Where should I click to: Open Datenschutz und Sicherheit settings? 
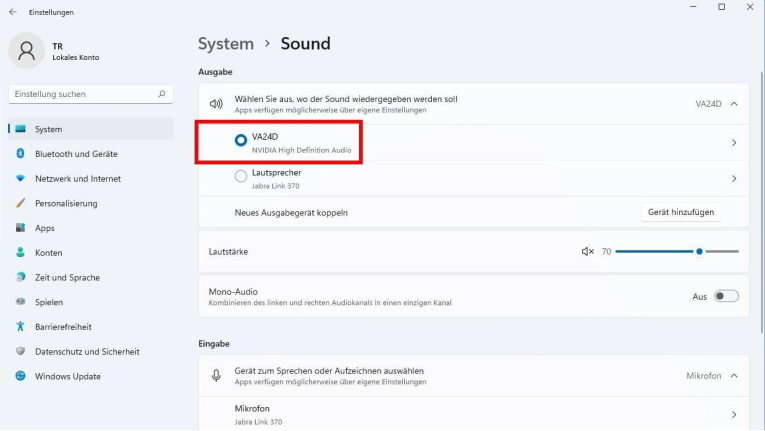(x=91, y=351)
